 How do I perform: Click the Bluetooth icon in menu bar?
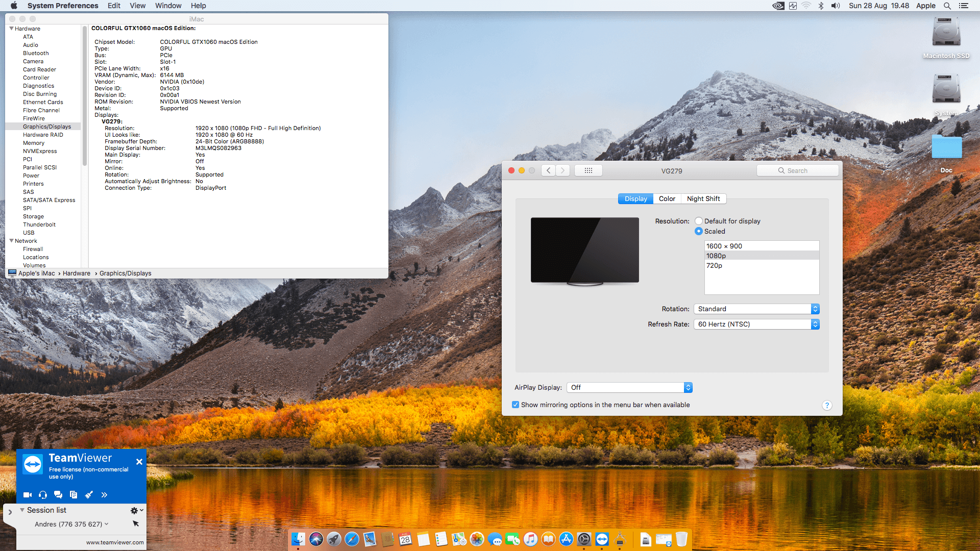point(821,6)
